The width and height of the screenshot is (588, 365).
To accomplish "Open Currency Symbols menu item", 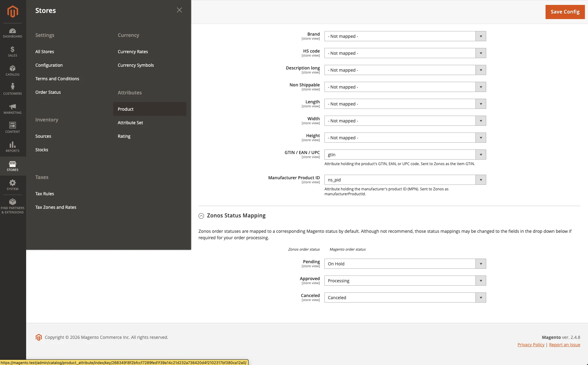I will 136,65.
